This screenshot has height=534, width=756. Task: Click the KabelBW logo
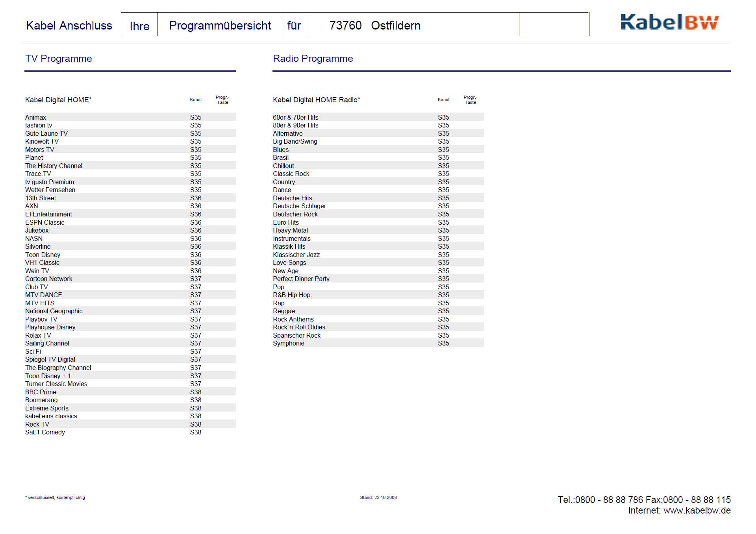click(x=669, y=22)
